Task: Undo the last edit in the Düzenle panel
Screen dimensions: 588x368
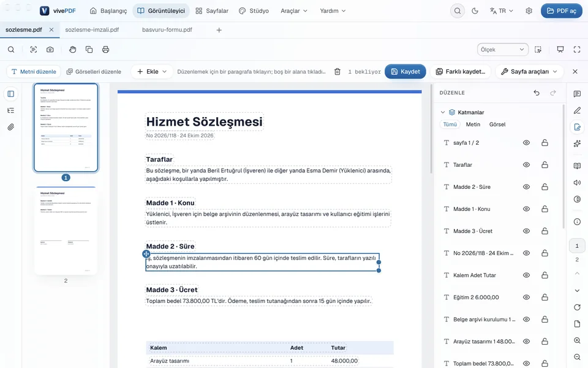Action: pos(537,93)
